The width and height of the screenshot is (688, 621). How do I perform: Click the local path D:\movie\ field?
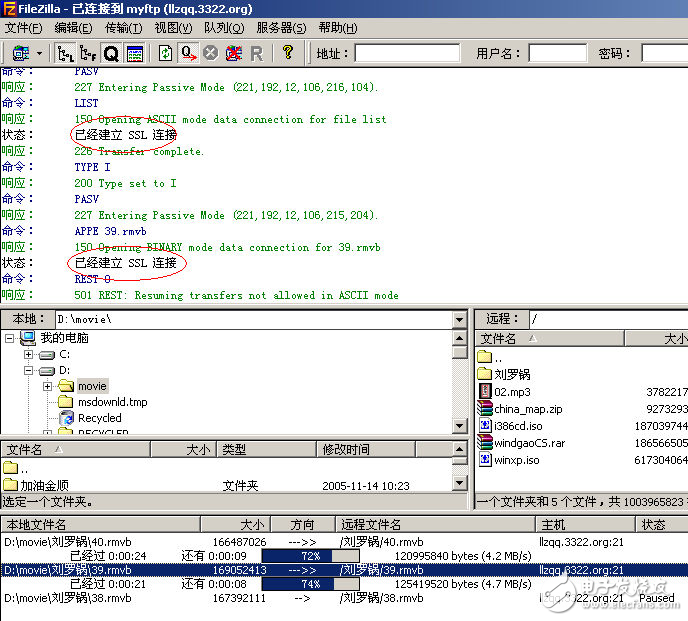point(254,319)
